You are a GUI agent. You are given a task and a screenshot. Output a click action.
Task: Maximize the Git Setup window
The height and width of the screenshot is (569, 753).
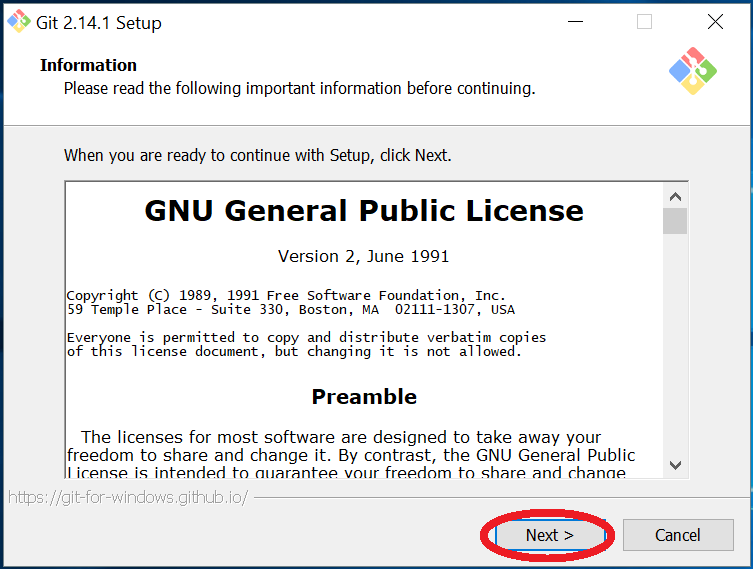click(x=644, y=22)
